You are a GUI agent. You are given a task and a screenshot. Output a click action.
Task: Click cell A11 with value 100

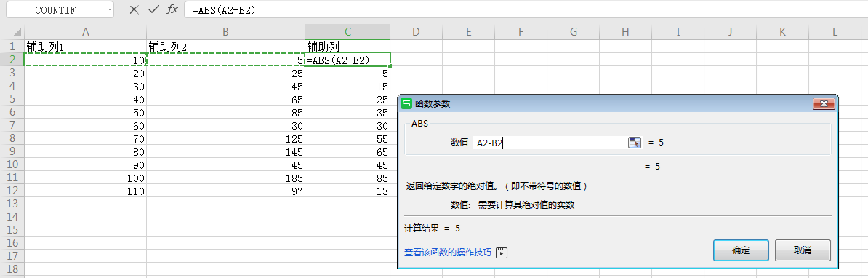(85, 178)
